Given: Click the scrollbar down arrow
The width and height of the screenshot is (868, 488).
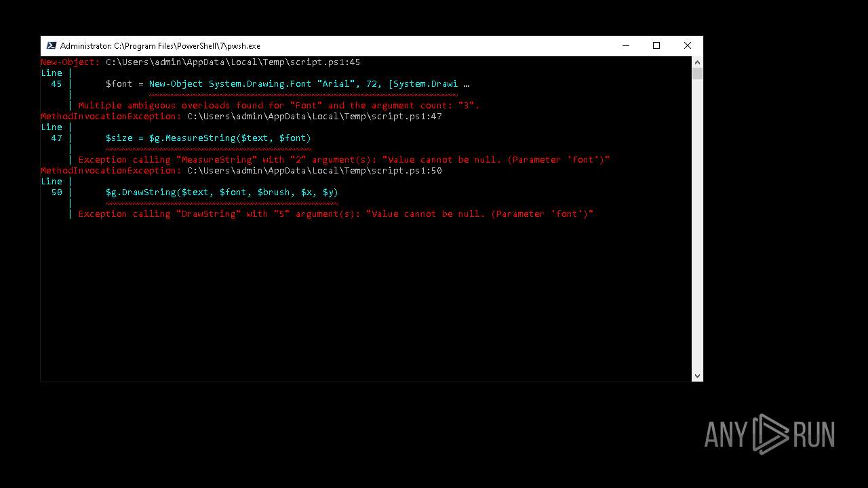Looking at the screenshot, I should (x=697, y=375).
